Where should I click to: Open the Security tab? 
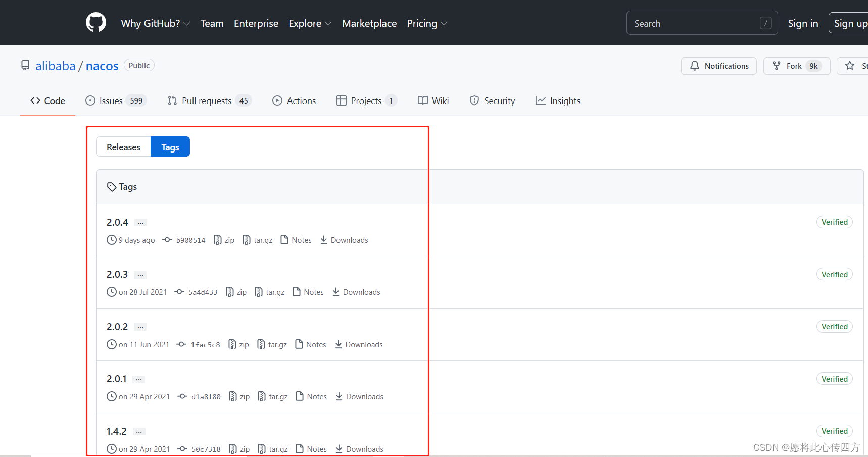(492, 100)
